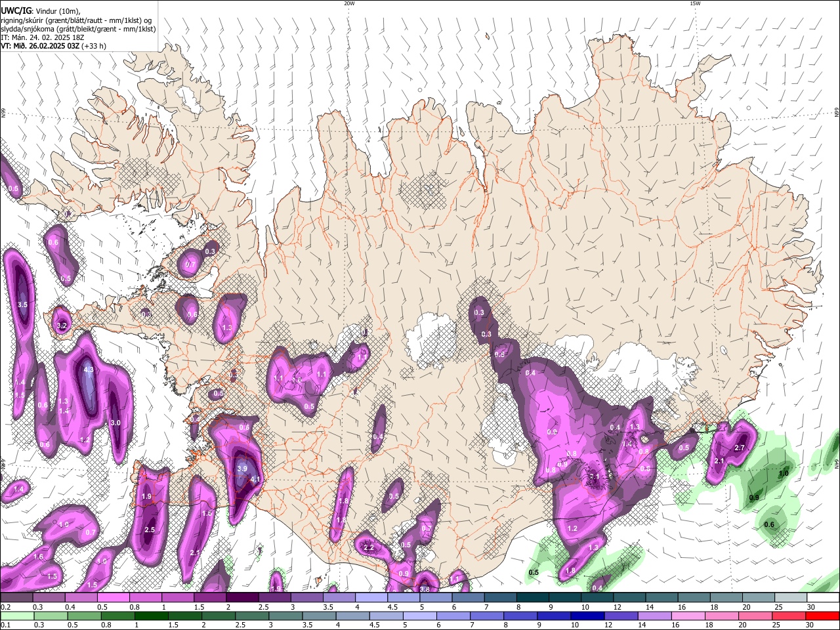Image resolution: width=840 pixels, height=630 pixels.
Task: Pick the navy blue 10 swatch in rain legend
Action: (x=587, y=616)
